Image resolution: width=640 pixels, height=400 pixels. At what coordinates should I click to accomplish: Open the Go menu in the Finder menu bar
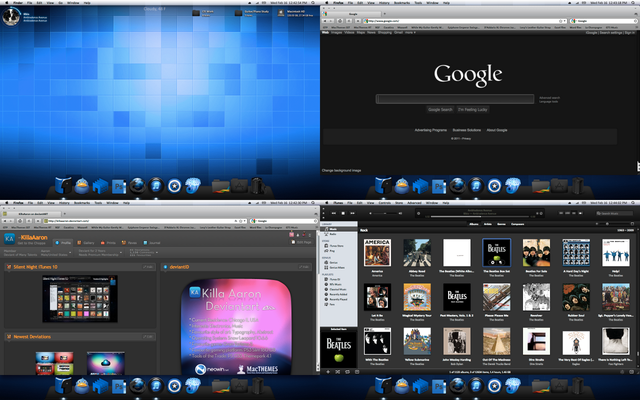60,2
